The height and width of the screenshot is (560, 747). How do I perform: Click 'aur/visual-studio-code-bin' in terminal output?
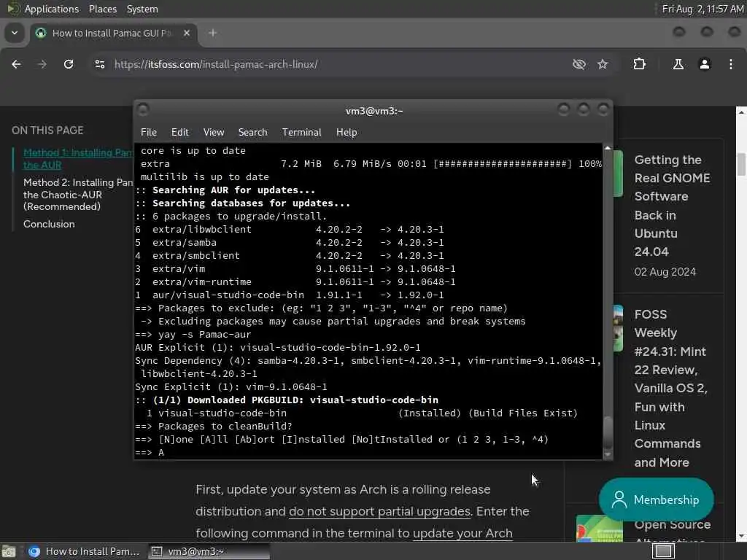[228, 295]
